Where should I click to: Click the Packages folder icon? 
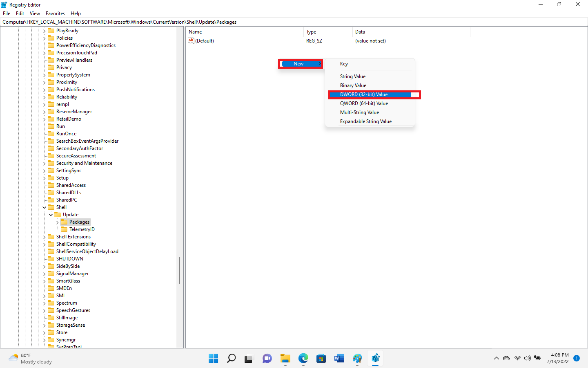pos(64,222)
